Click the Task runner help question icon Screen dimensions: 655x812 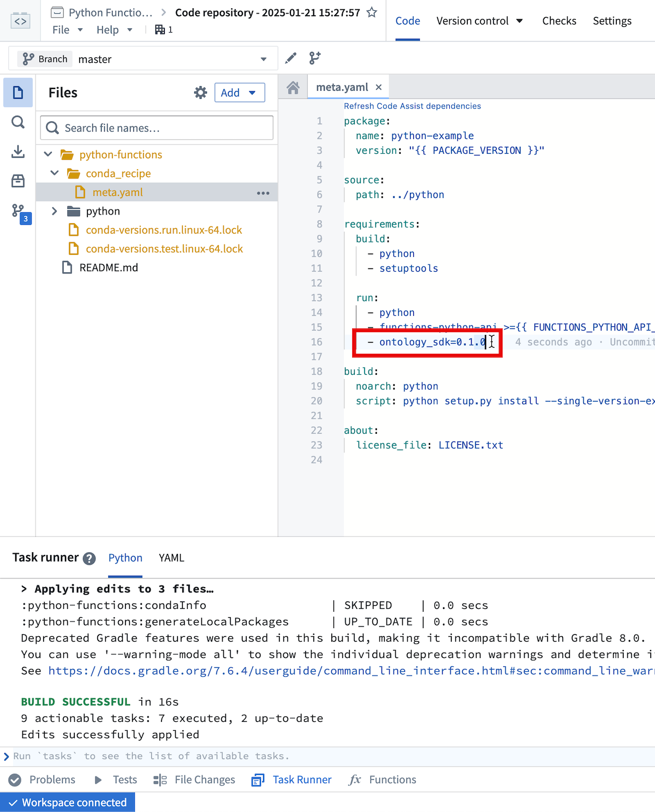(89, 558)
